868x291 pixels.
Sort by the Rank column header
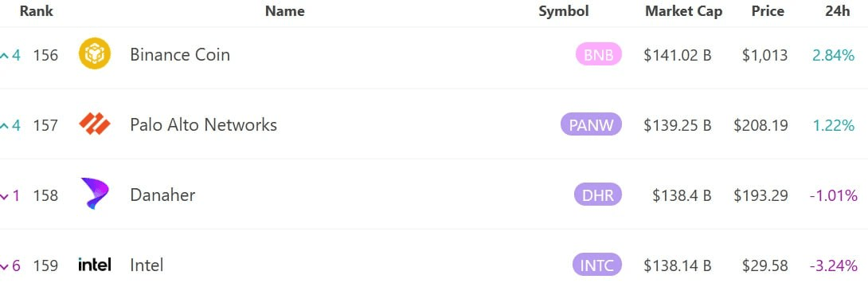(x=37, y=11)
